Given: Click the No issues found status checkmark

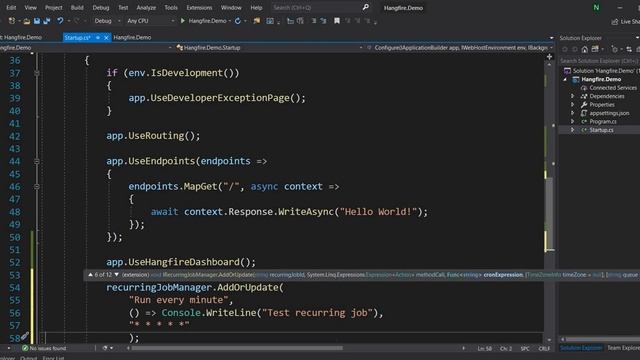Looking at the screenshot, I should point(25,348).
